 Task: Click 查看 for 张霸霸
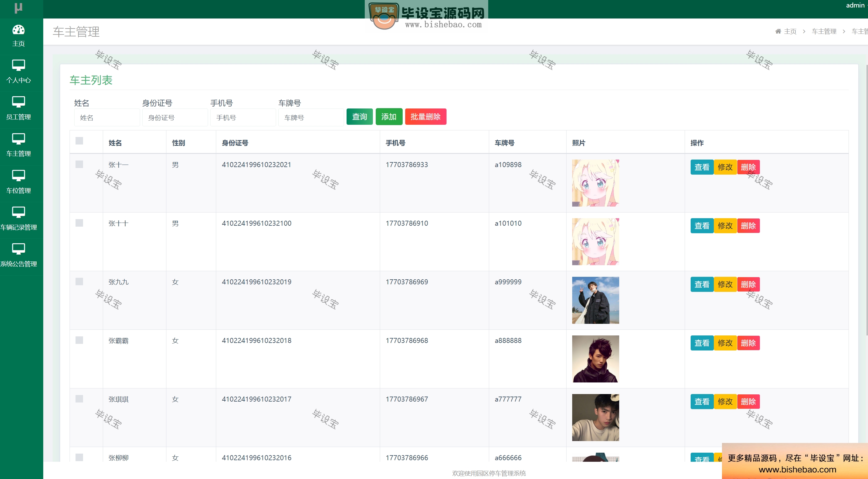pyautogui.click(x=702, y=343)
